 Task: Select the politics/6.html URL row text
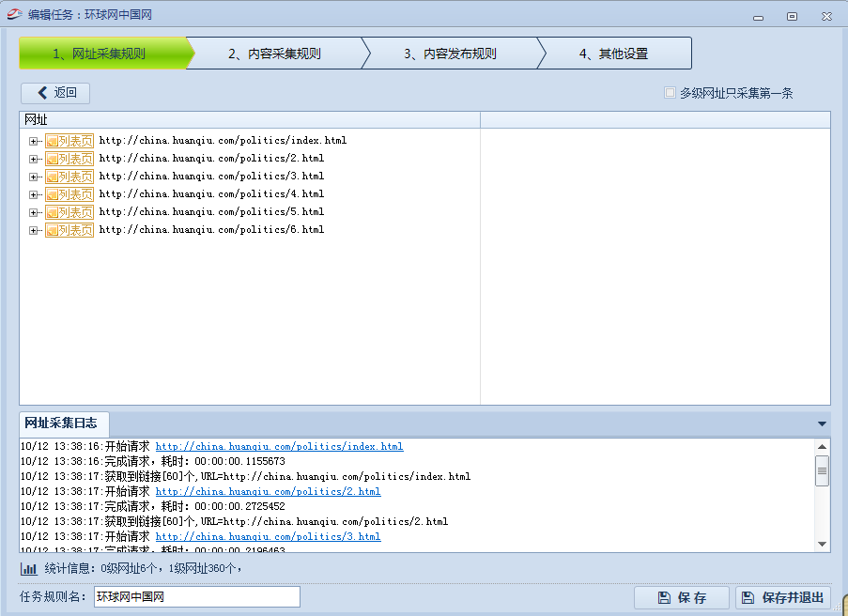pos(211,230)
